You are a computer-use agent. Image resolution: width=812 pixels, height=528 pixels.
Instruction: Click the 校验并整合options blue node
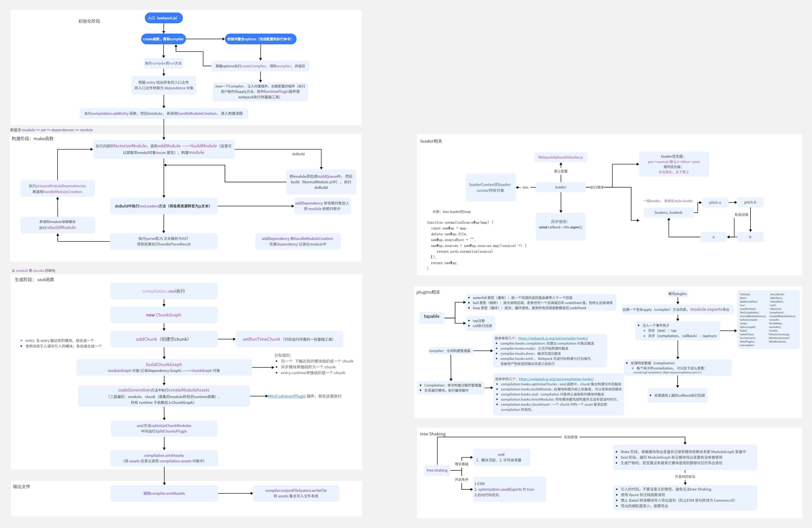(260, 39)
